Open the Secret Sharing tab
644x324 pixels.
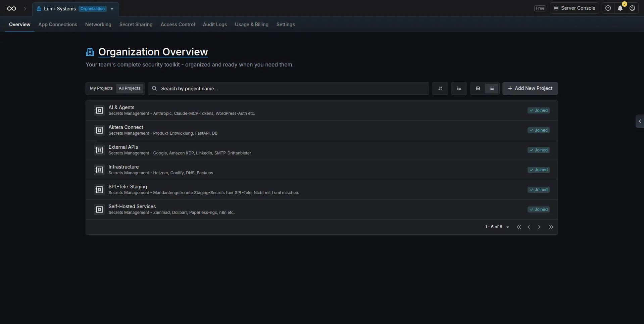(136, 25)
